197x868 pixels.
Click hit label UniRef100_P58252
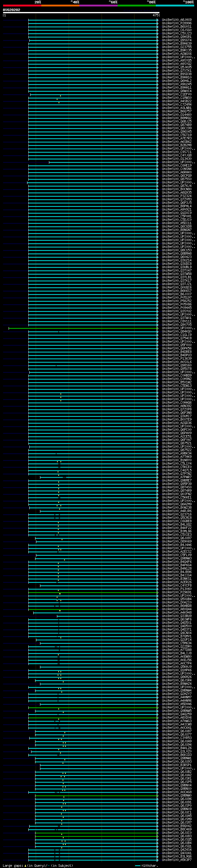177,301
